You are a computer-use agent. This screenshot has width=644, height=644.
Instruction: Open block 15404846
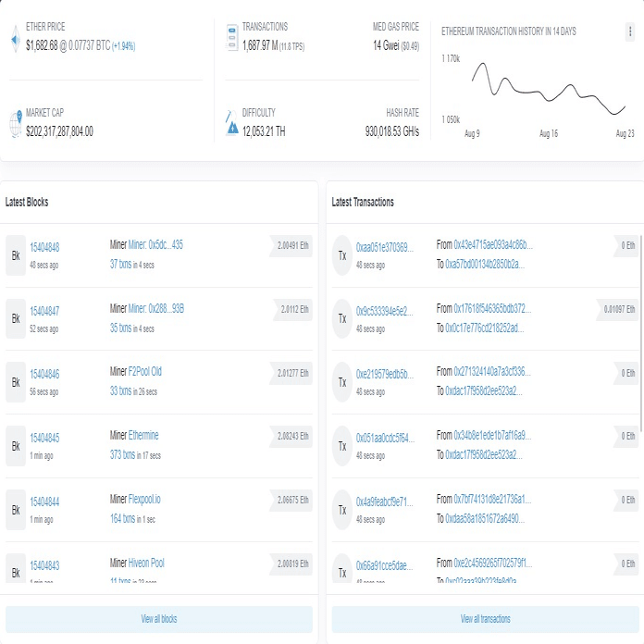pos(44,374)
